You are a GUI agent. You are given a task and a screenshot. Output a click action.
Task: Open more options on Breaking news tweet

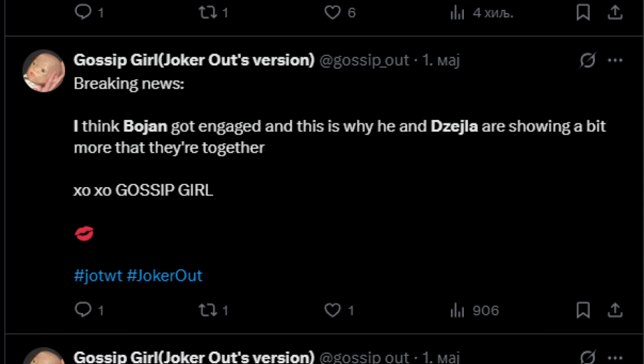(615, 60)
